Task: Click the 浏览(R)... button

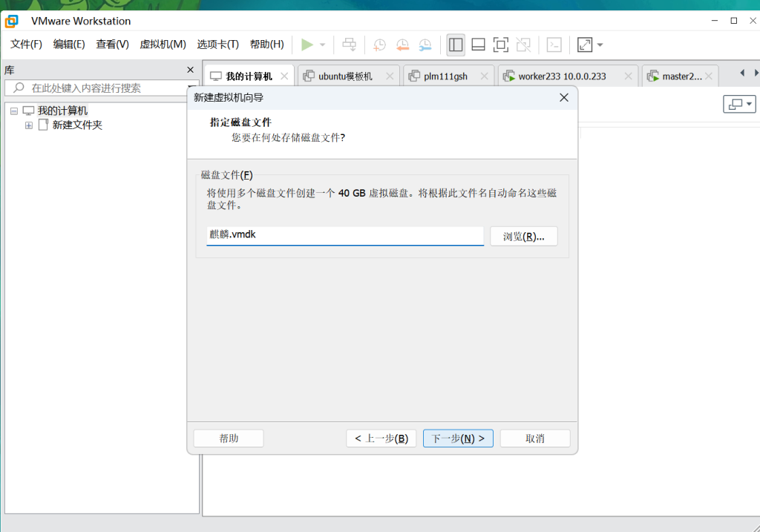Action: tap(523, 237)
